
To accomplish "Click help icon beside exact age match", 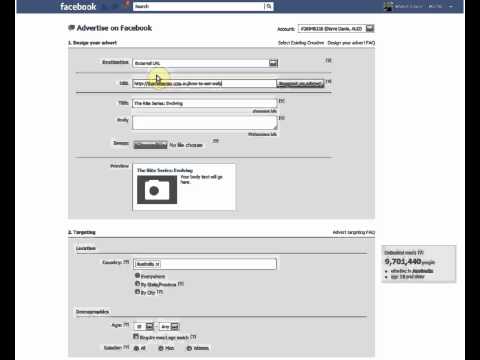I will 193,337.
